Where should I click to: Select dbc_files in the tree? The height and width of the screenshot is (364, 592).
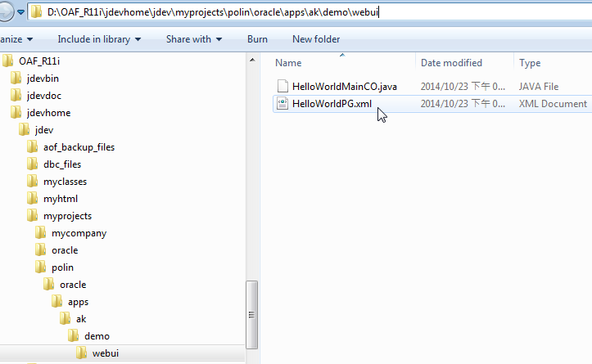(x=62, y=164)
